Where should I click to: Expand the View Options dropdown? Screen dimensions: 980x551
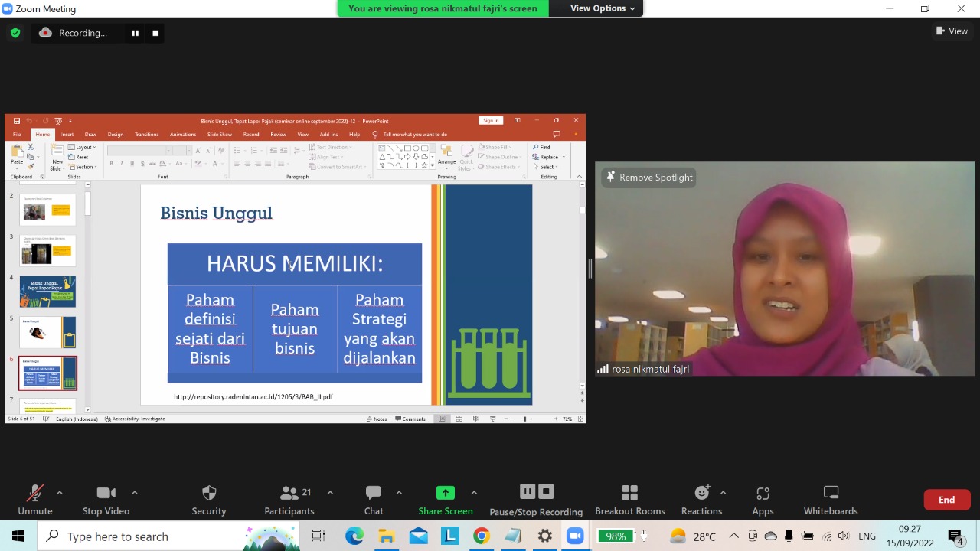point(603,8)
